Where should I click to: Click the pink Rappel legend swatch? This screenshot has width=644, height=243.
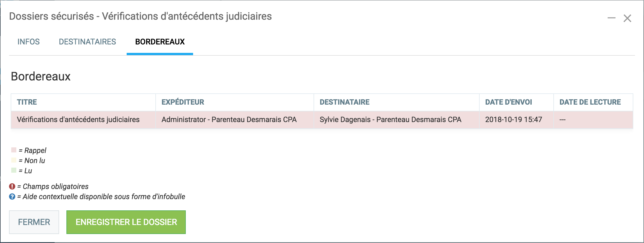click(14, 150)
